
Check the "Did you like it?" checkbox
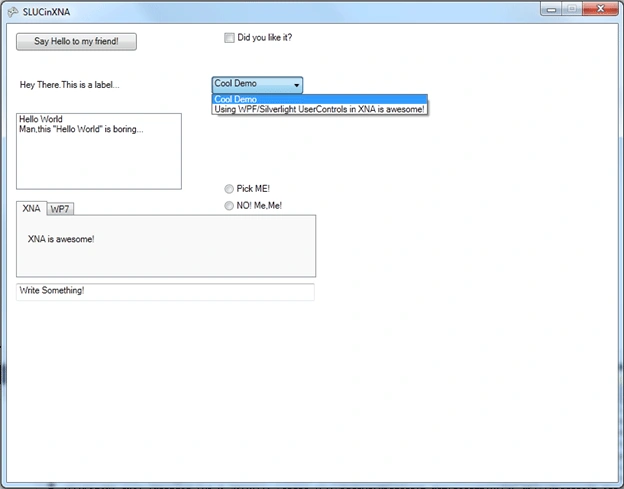click(229, 38)
